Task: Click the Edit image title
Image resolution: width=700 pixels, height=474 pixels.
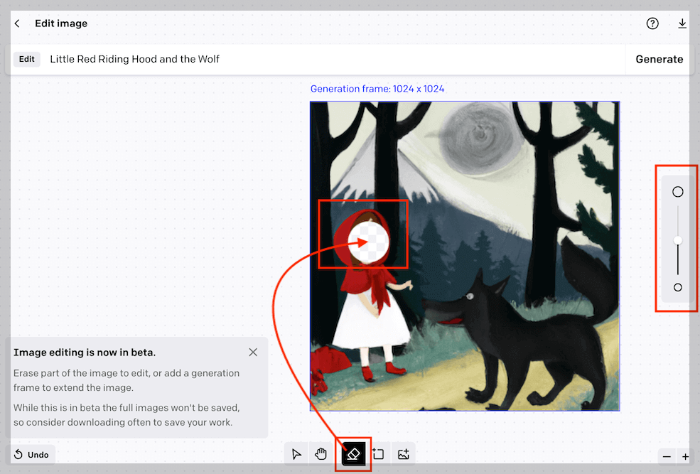Action: point(61,23)
